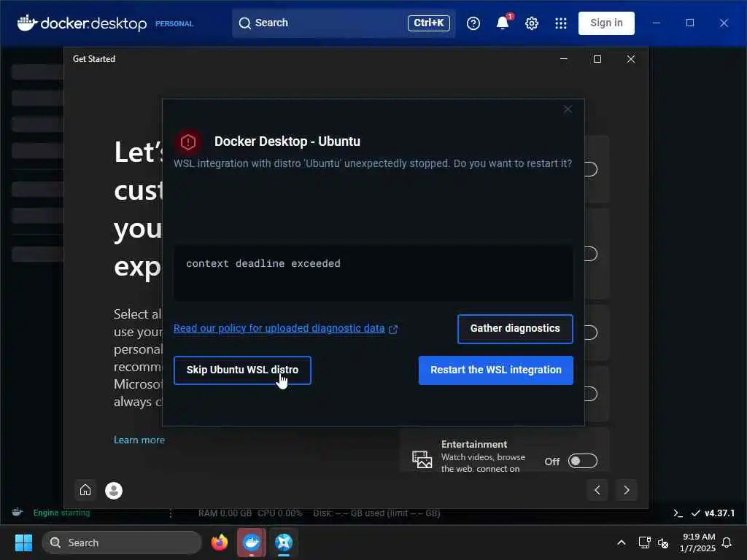Go to next page arrow
This screenshot has height=560, width=747.
click(x=627, y=490)
